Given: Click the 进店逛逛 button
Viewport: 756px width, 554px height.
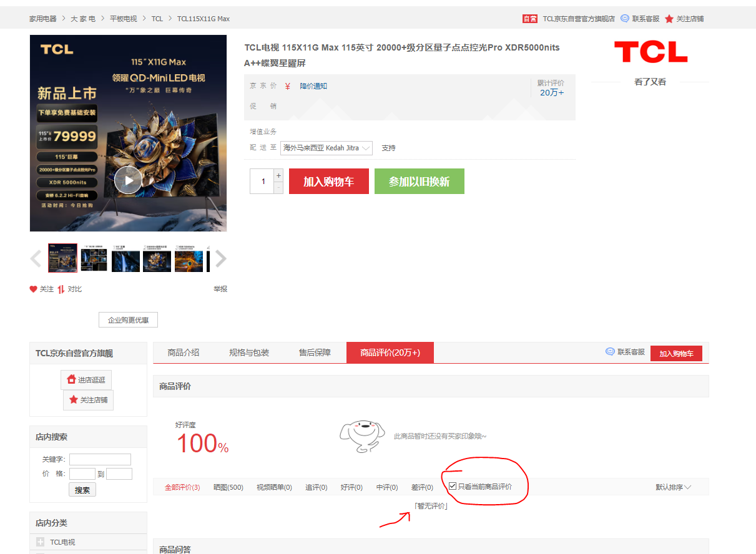Looking at the screenshot, I should point(86,380).
